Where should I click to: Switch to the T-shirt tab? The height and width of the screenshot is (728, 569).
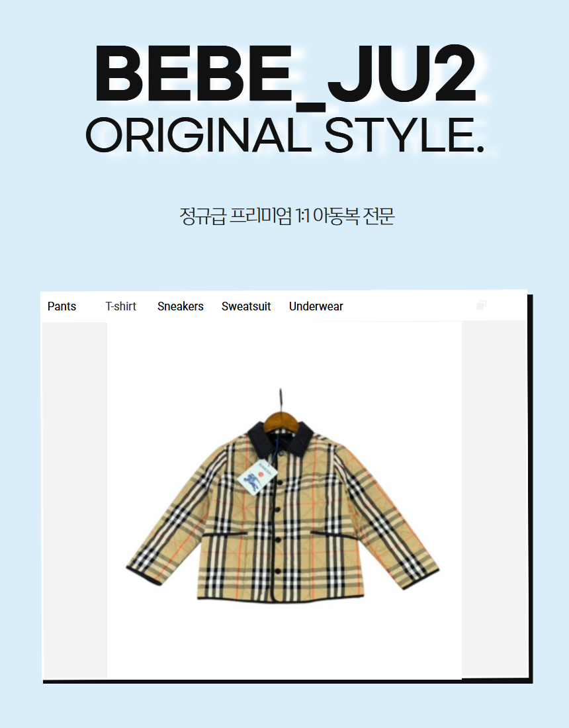(120, 306)
